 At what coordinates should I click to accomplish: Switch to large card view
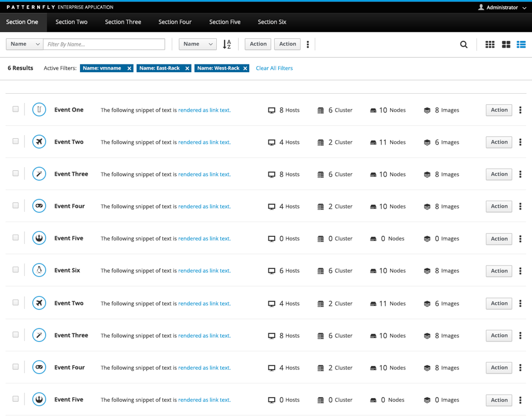tap(506, 45)
